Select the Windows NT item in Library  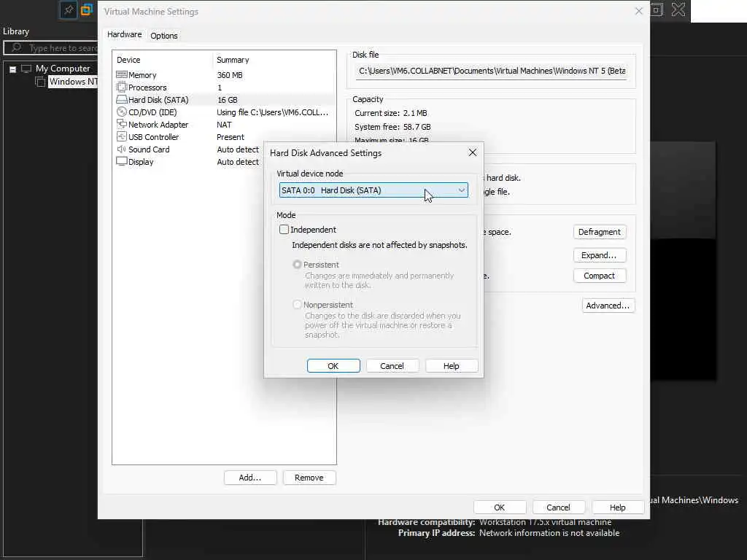tap(73, 82)
